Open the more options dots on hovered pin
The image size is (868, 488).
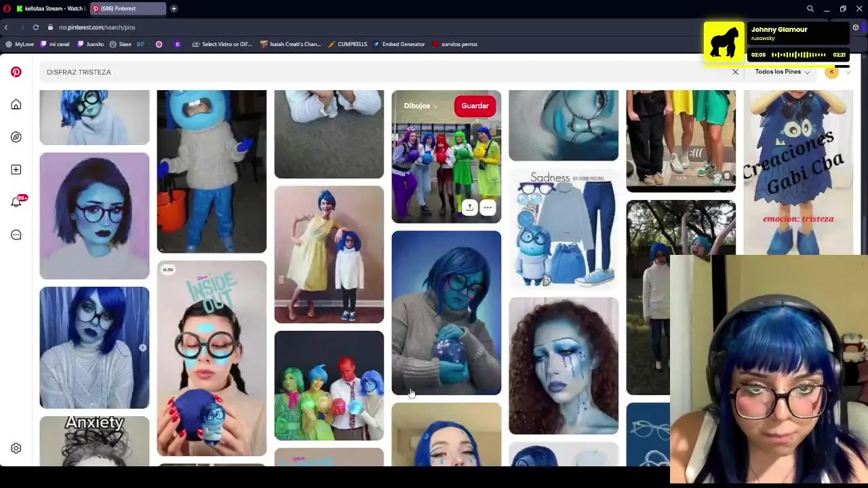coord(488,207)
